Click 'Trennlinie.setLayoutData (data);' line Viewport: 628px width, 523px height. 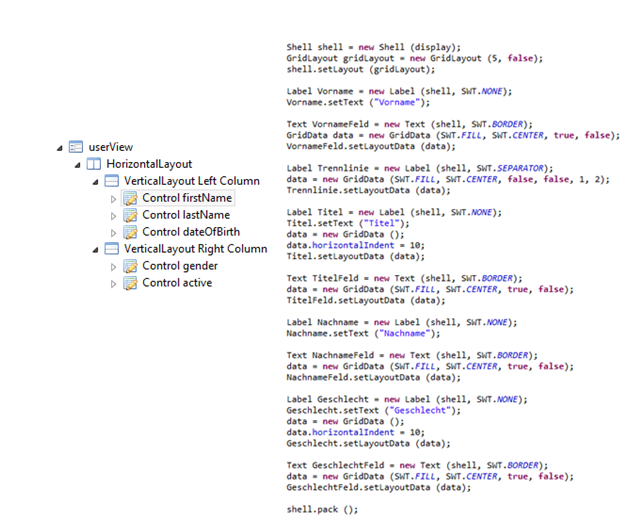pyautogui.click(x=368, y=190)
